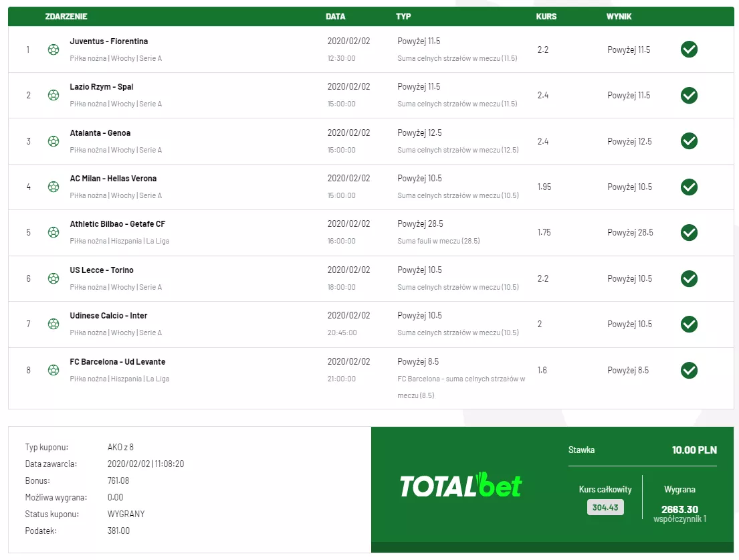Click the 10.00 PLN stake amount
Image resolution: width=739 pixels, height=560 pixels.
coord(694,450)
